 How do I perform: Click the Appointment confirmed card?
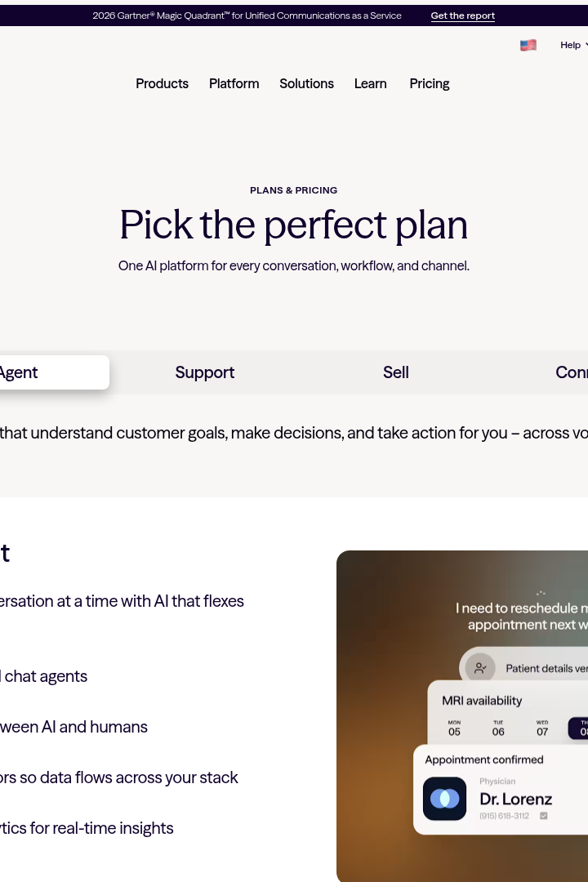pos(501,790)
